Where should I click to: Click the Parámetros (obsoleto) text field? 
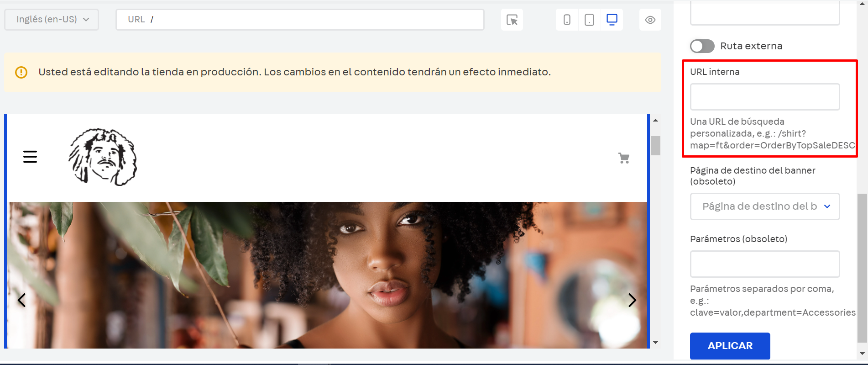[x=764, y=264]
